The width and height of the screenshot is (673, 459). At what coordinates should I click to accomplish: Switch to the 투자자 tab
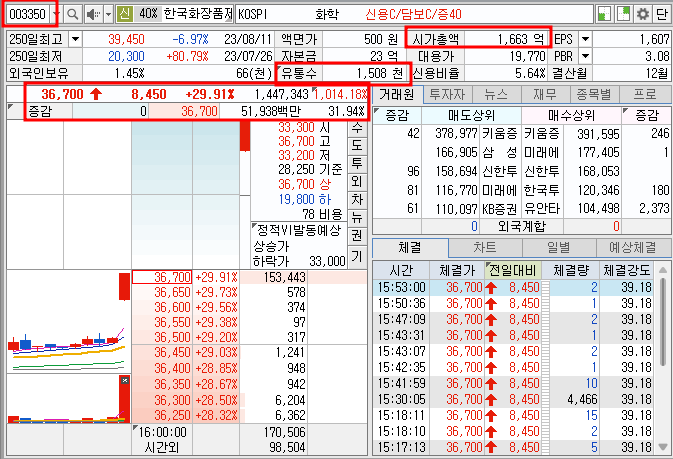[x=447, y=94]
